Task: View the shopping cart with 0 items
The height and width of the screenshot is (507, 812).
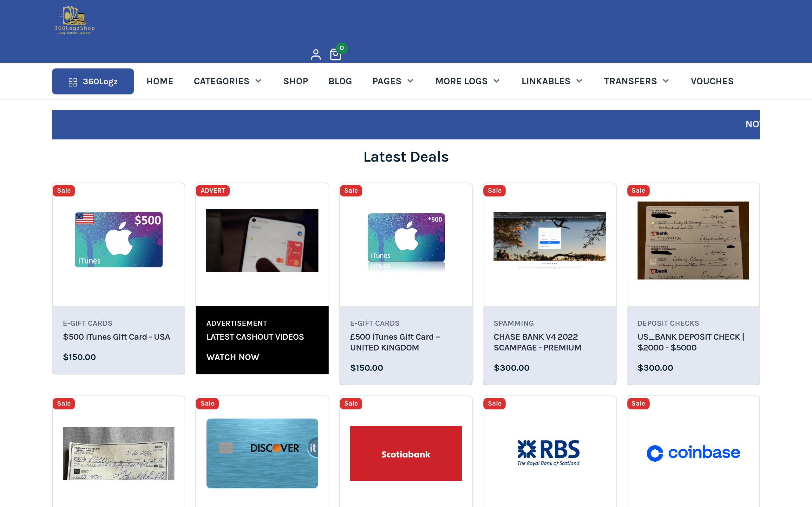Action: [336, 54]
